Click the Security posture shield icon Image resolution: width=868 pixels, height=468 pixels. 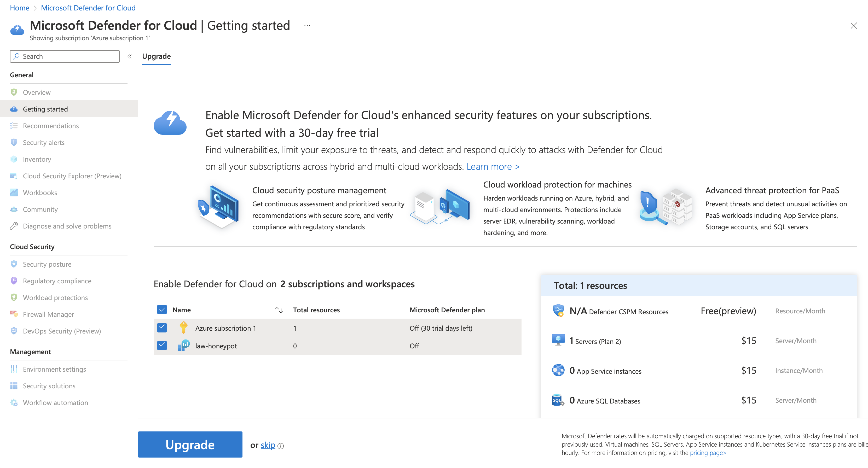(14, 264)
